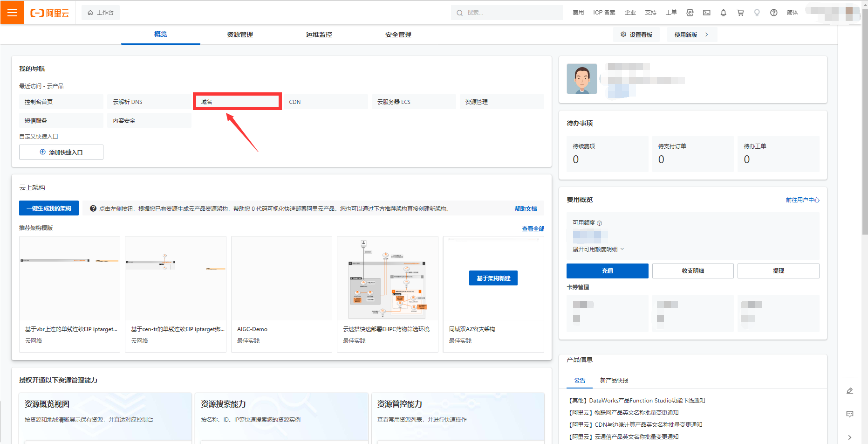Click the pencil edit icon on right sidebar
The height and width of the screenshot is (444, 868).
click(x=849, y=391)
